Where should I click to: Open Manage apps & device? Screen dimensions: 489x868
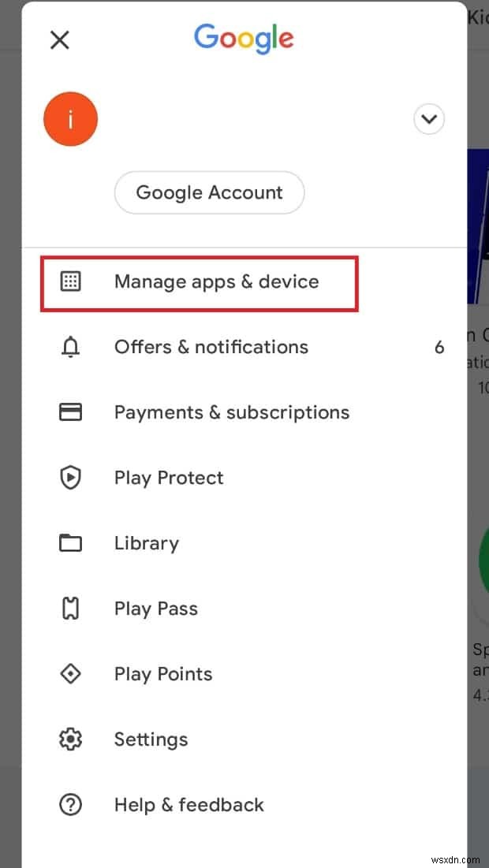217,281
